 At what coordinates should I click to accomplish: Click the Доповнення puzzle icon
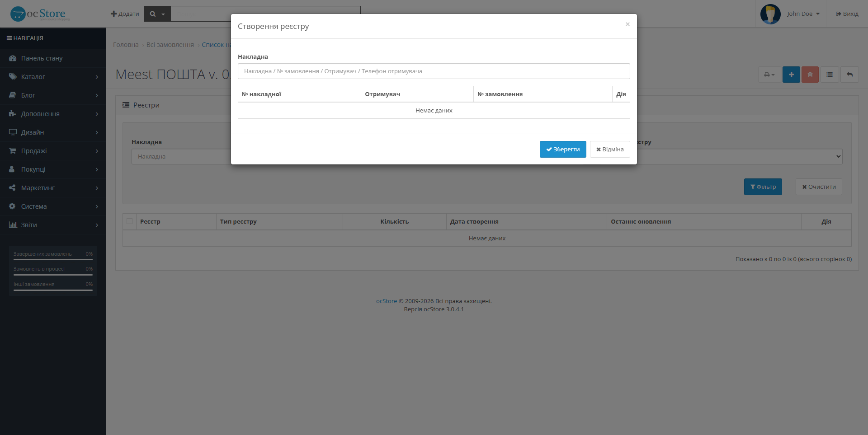(13, 114)
